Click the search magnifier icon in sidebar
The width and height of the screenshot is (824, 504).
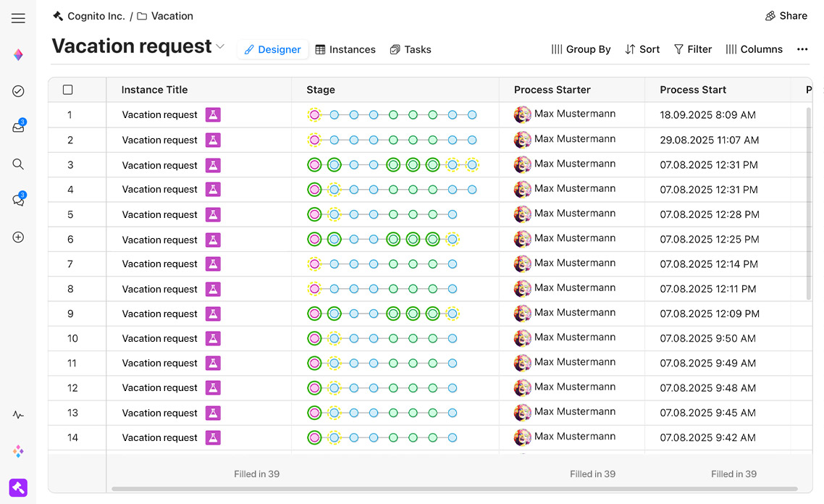18,164
